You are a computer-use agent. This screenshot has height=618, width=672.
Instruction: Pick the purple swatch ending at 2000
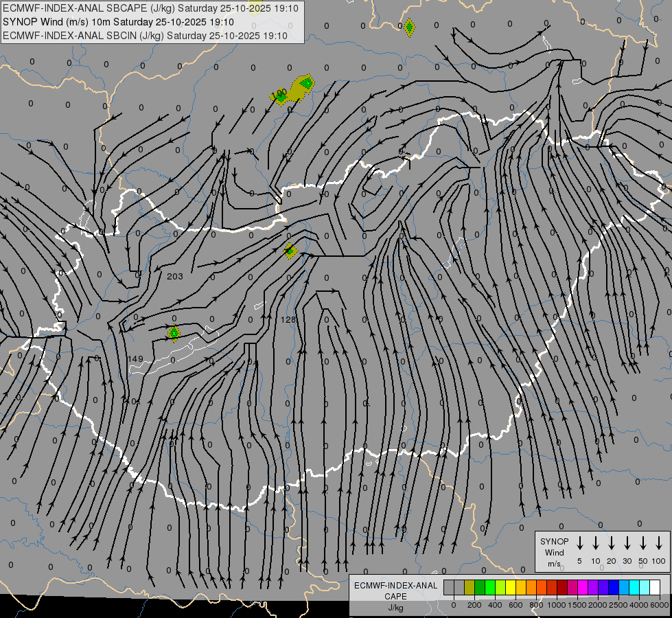click(x=593, y=588)
